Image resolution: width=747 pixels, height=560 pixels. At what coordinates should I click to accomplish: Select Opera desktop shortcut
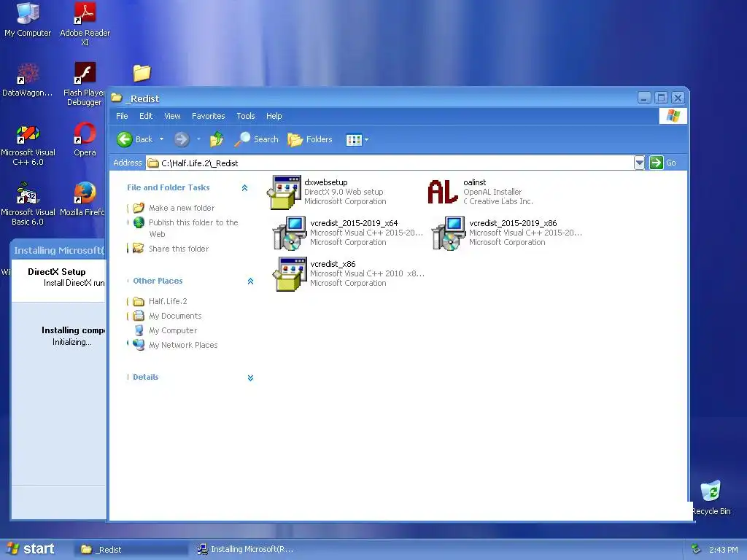pos(85,139)
